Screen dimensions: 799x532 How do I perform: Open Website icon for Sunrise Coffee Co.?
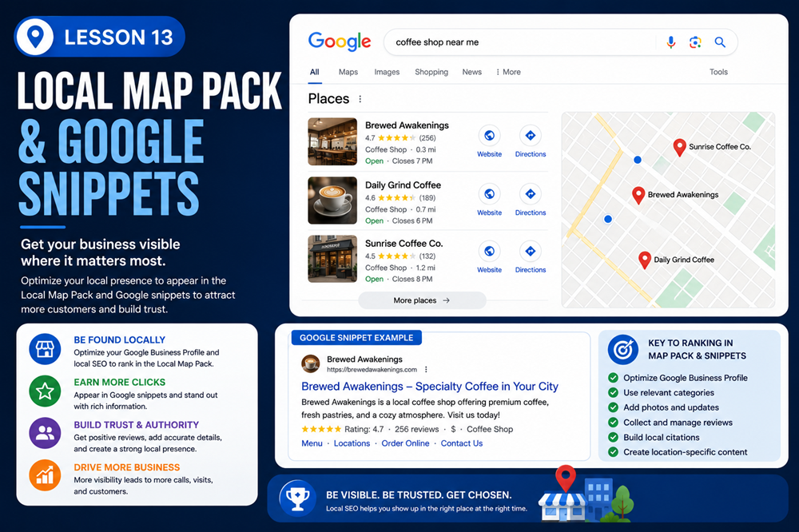click(489, 251)
